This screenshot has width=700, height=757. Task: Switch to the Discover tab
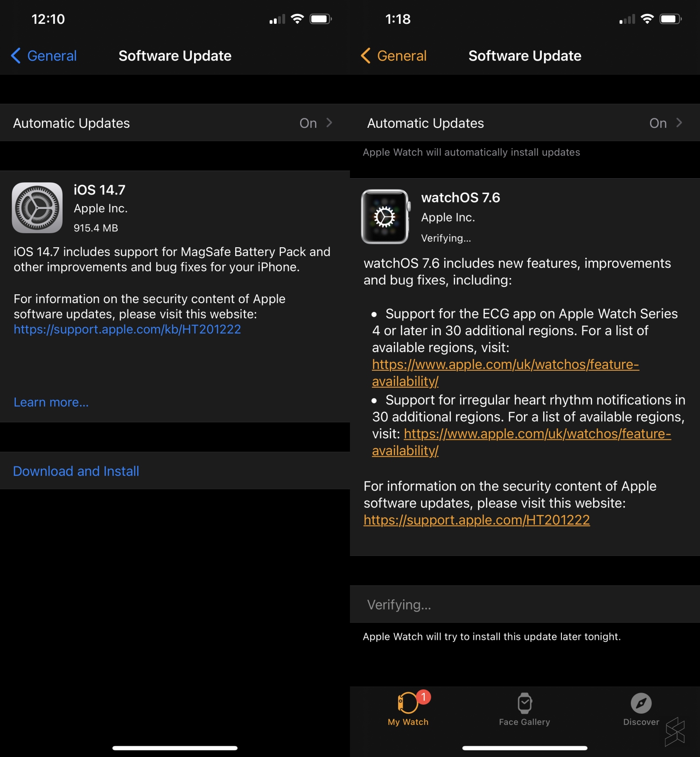pos(641,709)
